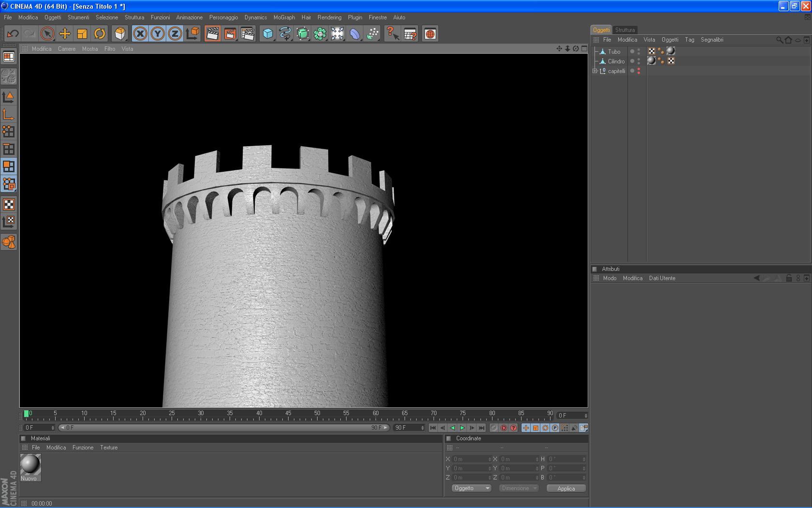Open the MoGraph menu
Viewport: 812px width, 508px height.
coord(284,17)
